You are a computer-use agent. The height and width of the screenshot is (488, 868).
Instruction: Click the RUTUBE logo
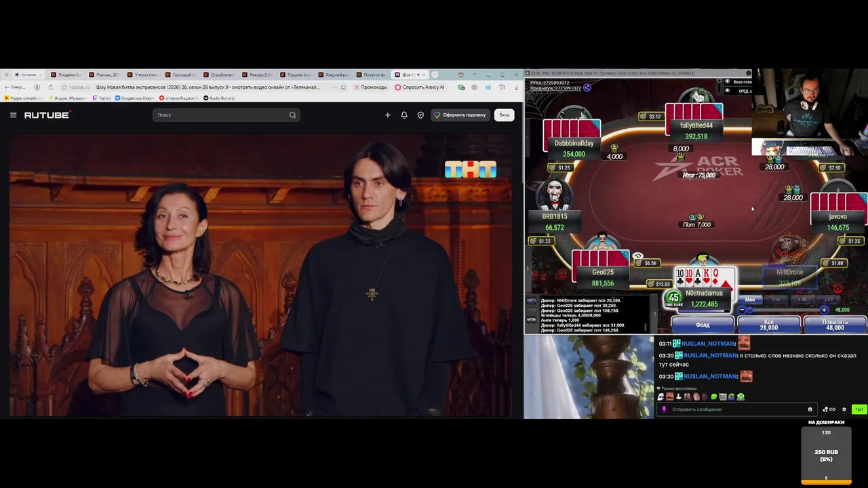point(47,115)
